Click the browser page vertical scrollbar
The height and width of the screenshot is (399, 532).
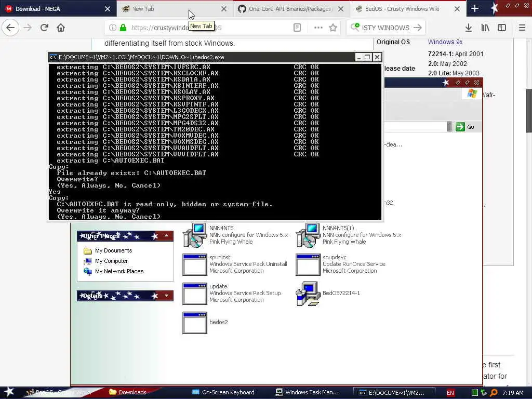click(x=528, y=111)
